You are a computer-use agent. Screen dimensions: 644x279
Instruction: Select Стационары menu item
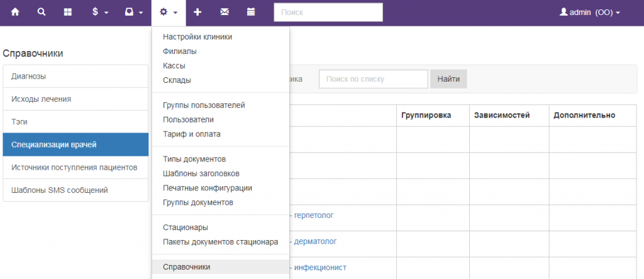221,227
